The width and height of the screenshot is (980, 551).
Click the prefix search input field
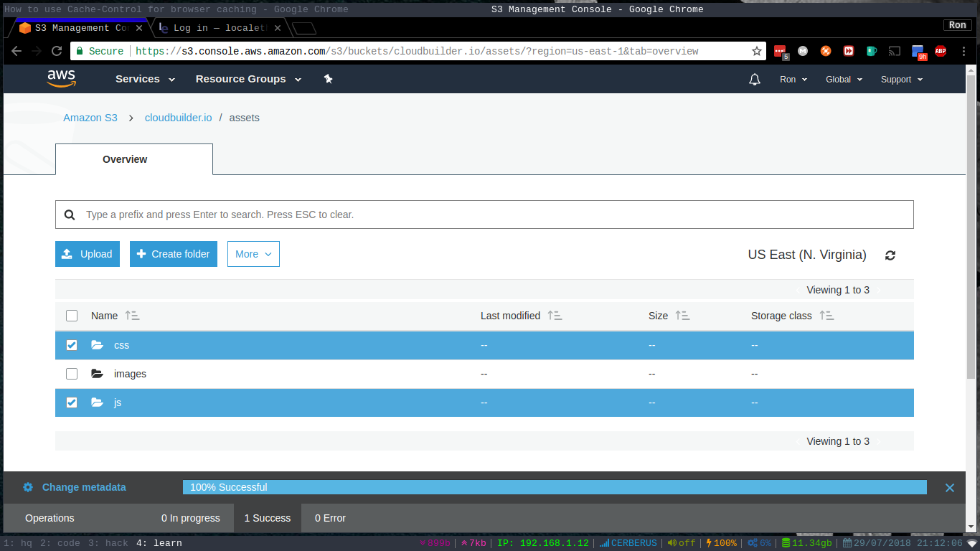pyautogui.click(x=495, y=215)
